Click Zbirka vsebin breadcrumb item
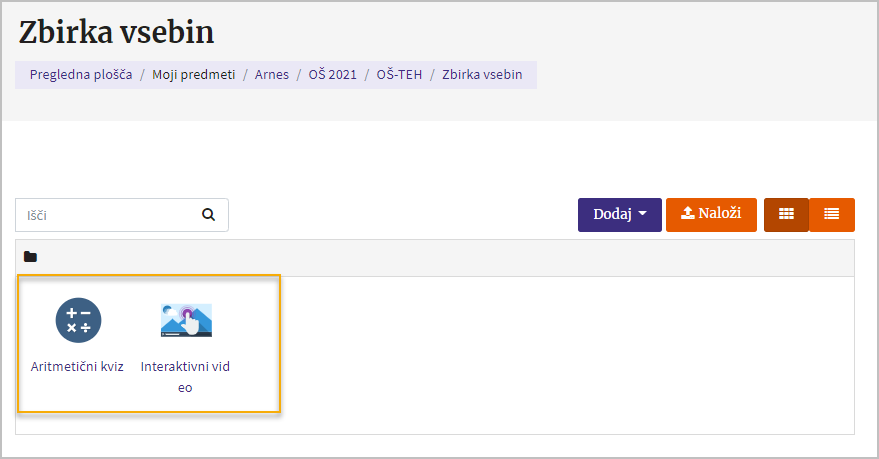Screen dimensions: 879x459 482,74
